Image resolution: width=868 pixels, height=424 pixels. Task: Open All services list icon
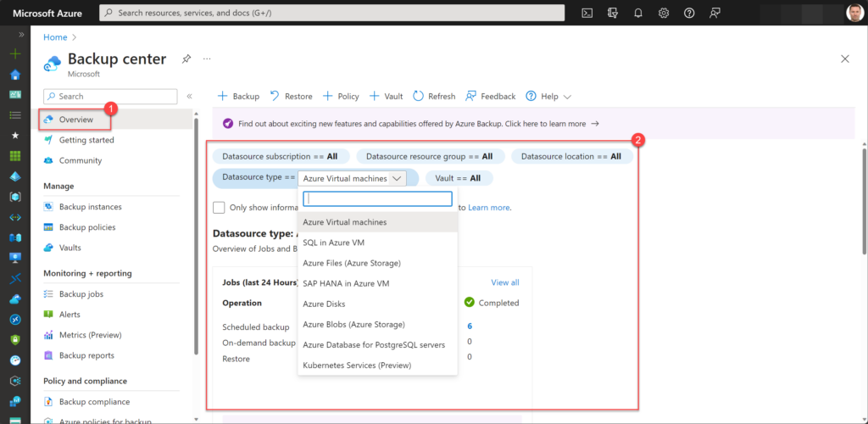(x=15, y=115)
